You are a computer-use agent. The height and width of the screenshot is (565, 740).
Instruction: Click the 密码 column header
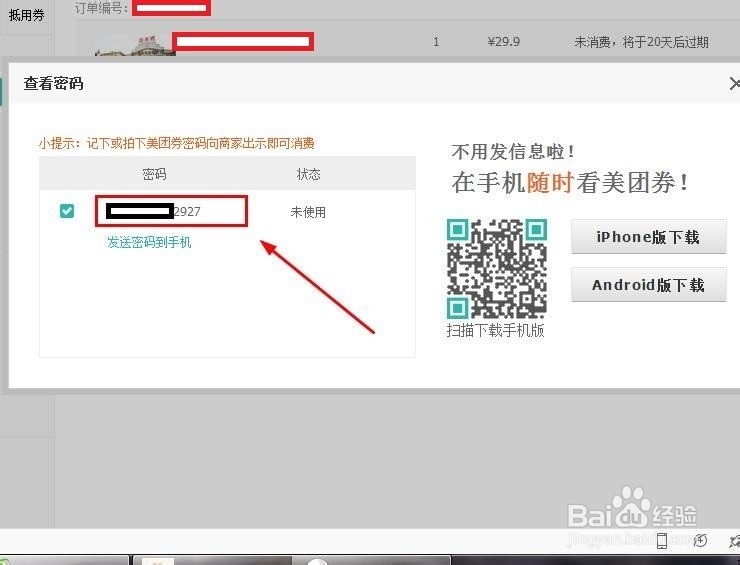coord(154,174)
